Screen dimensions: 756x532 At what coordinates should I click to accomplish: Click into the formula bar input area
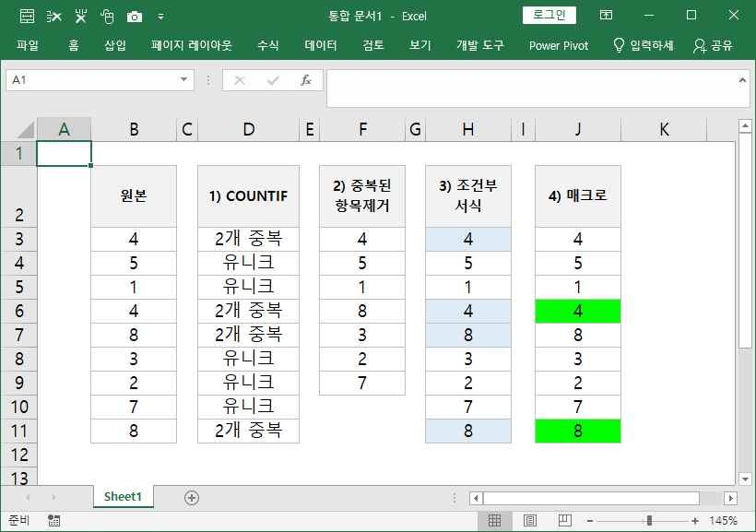(x=530, y=89)
